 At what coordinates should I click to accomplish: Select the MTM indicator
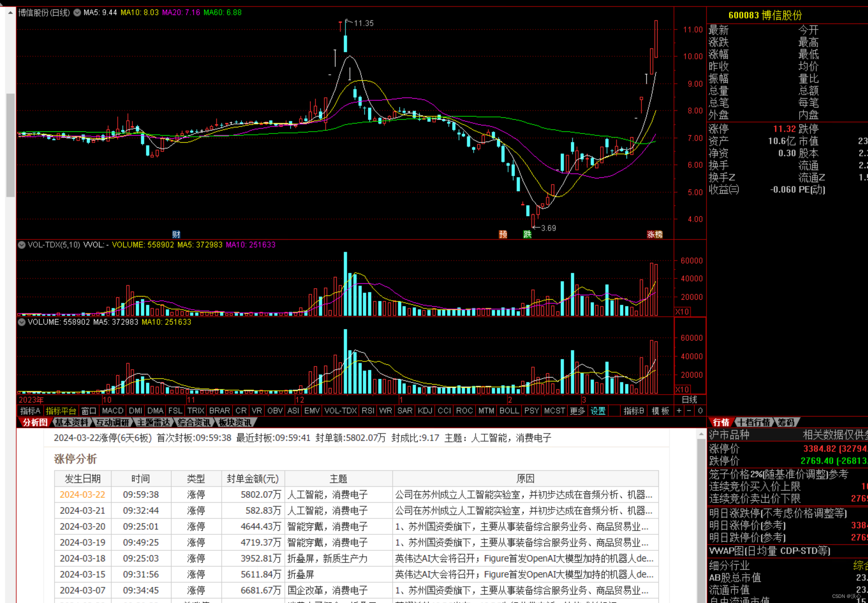click(486, 411)
